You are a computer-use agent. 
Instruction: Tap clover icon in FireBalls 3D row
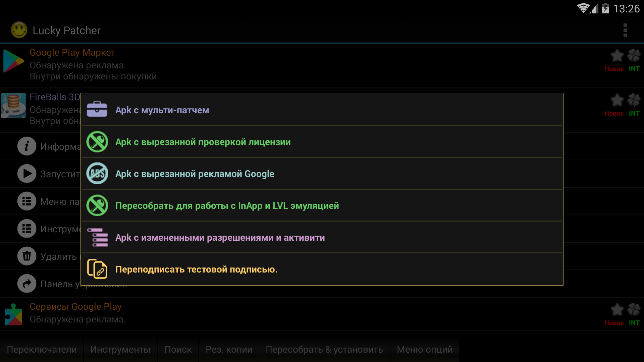tap(634, 100)
